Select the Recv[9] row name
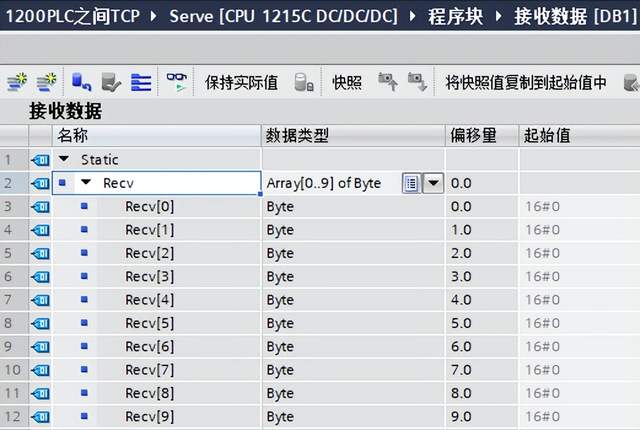This screenshot has height=430, width=640. point(149,416)
